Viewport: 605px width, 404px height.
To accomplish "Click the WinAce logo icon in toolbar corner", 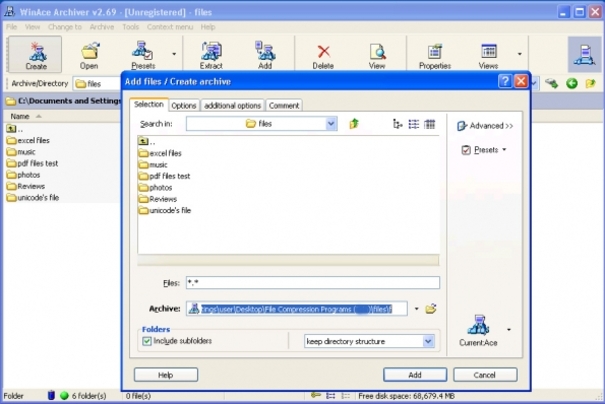I will (x=584, y=54).
